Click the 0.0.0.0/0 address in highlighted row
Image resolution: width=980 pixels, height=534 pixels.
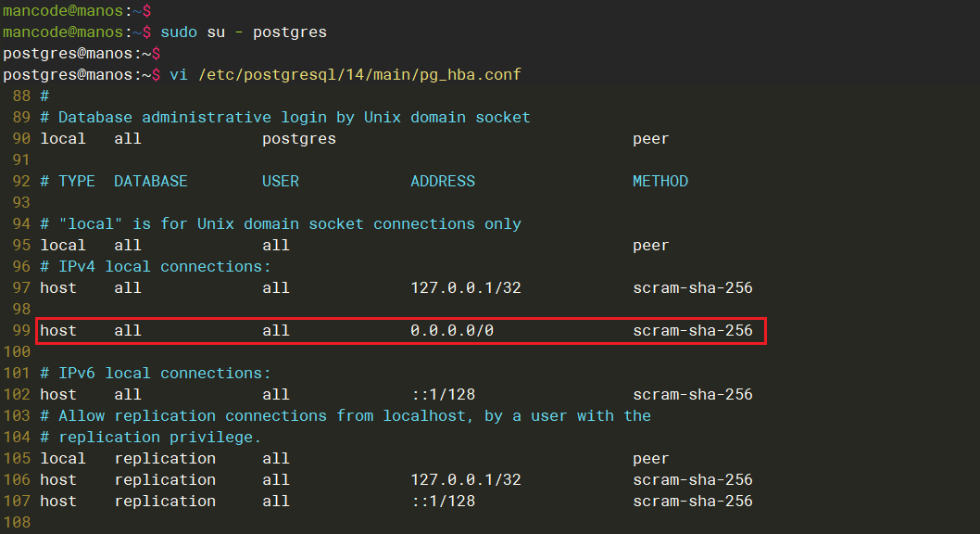[x=451, y=331]
